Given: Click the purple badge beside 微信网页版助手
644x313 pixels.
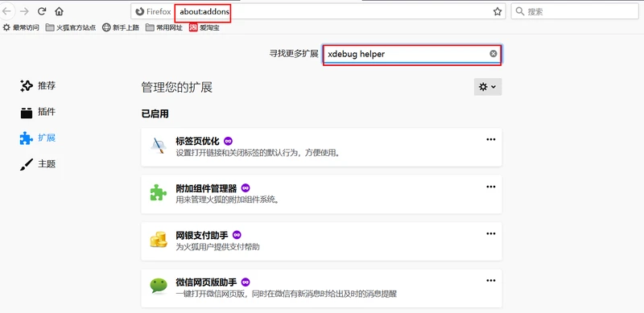Looking at the screenshot, I should tap(246, 282).
